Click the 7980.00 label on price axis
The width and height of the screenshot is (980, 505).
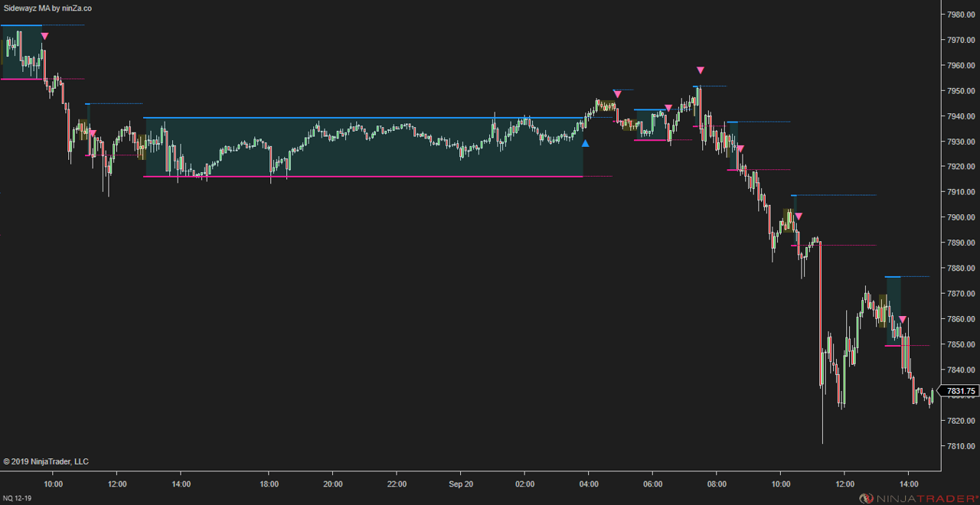click(960, 15)
